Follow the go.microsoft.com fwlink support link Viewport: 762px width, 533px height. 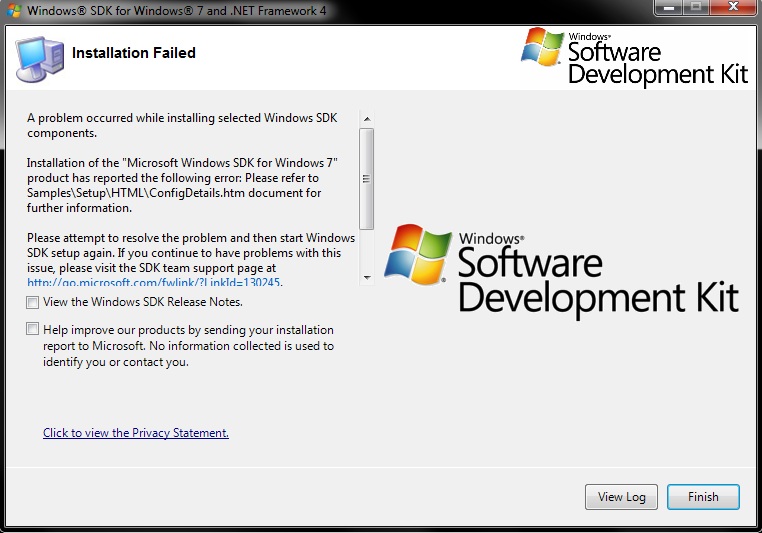pos(154,282)
